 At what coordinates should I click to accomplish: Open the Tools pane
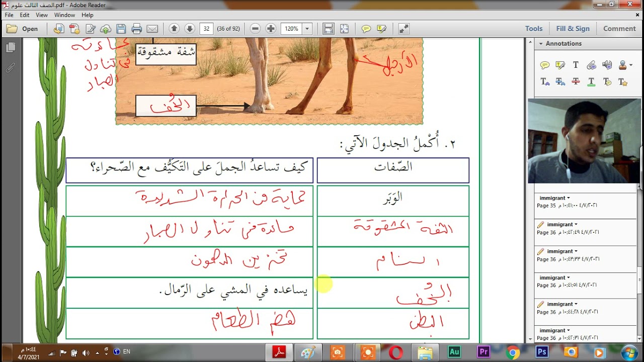click(534, 29)
